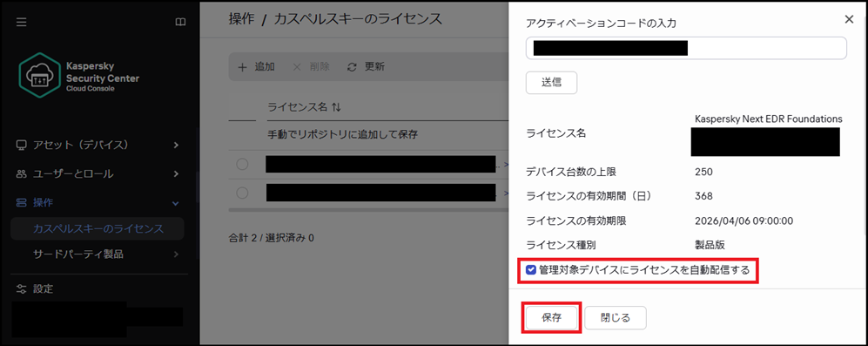Click the 更新 toolbar button
Image resolution: width=868 pixels, height=346 pixels.
pos(366,67)
